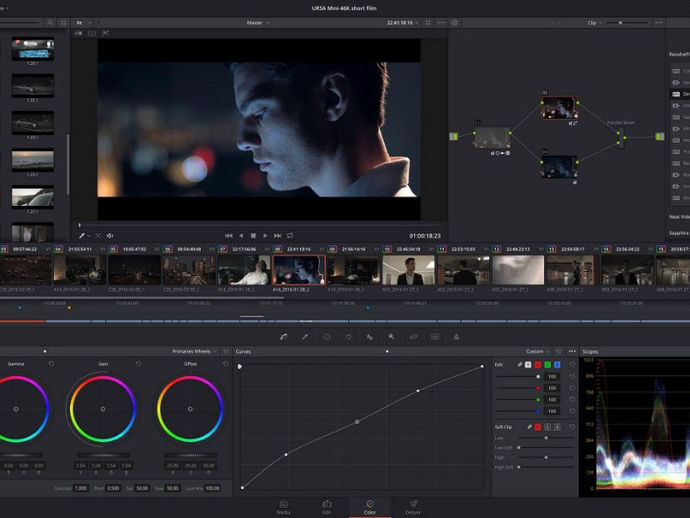Adjust the Soft Clip Low slider
This screenshot has width=690, height=518.
pos(545,438)
